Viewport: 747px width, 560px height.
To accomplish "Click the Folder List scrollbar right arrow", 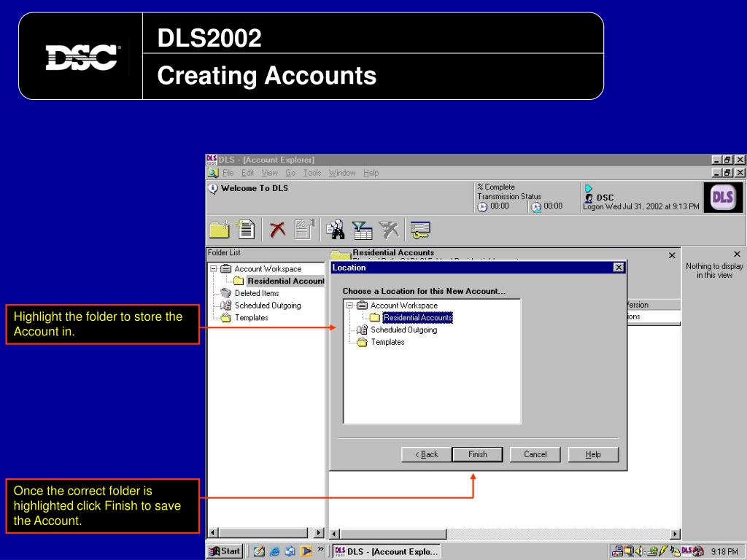I will tap(319, 533).
